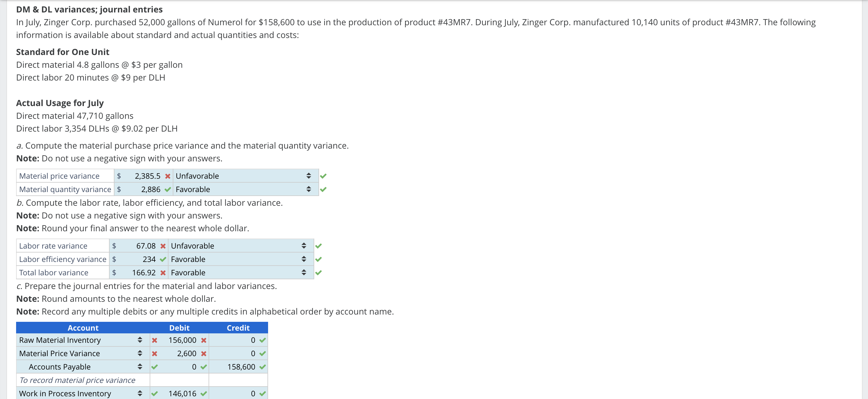The height and width of the screenshot is (399, 868).
Task: Click the red X beside material price variance amount
Action: click(x=168, y=176)
